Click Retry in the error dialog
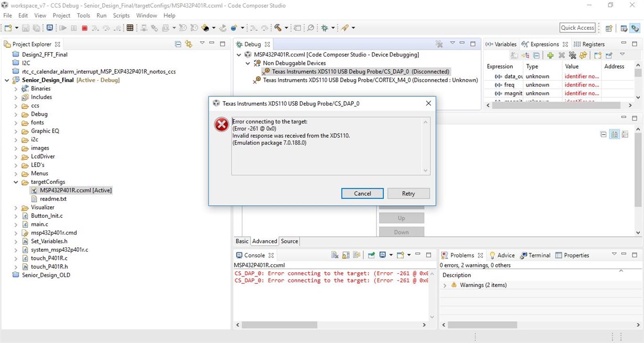 coord(408,193)
